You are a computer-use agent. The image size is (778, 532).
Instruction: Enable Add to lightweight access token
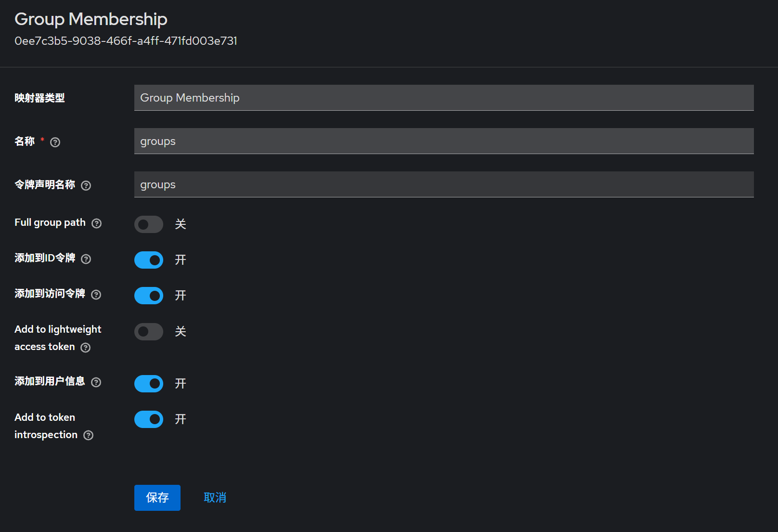click(x=149, y=332)
